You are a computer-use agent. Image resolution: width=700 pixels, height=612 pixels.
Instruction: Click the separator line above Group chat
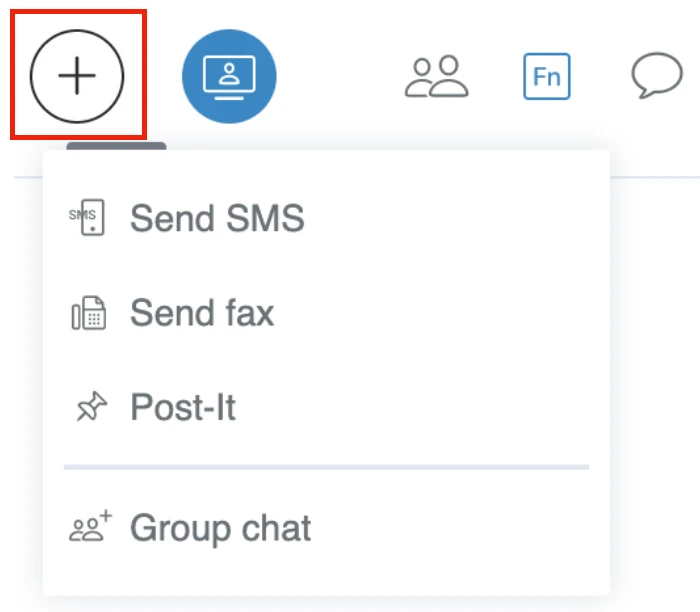point(326,467)
